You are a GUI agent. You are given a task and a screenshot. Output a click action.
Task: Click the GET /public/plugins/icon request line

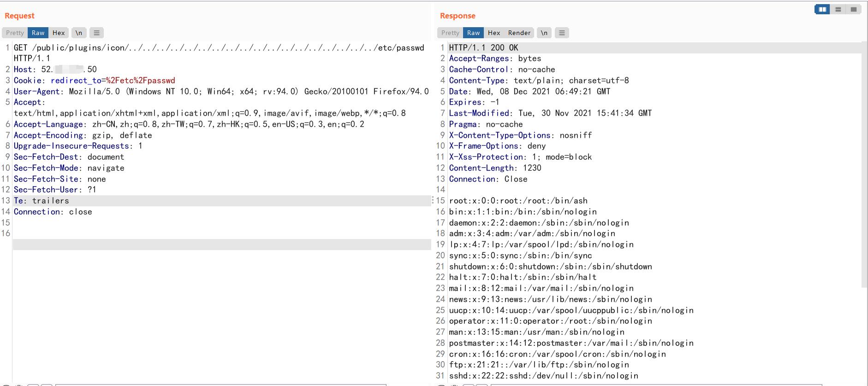click(x=219, y=53)
